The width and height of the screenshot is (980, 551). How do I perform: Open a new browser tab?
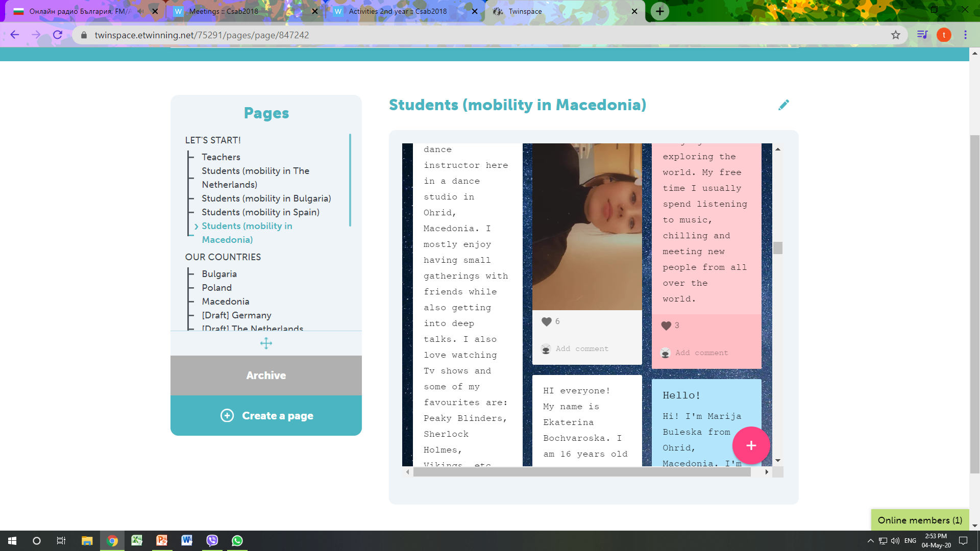659,11
